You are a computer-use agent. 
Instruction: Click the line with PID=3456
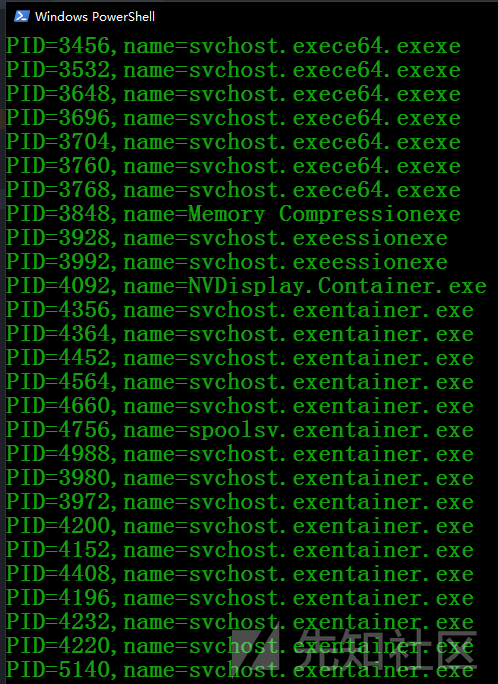[233, 46]
